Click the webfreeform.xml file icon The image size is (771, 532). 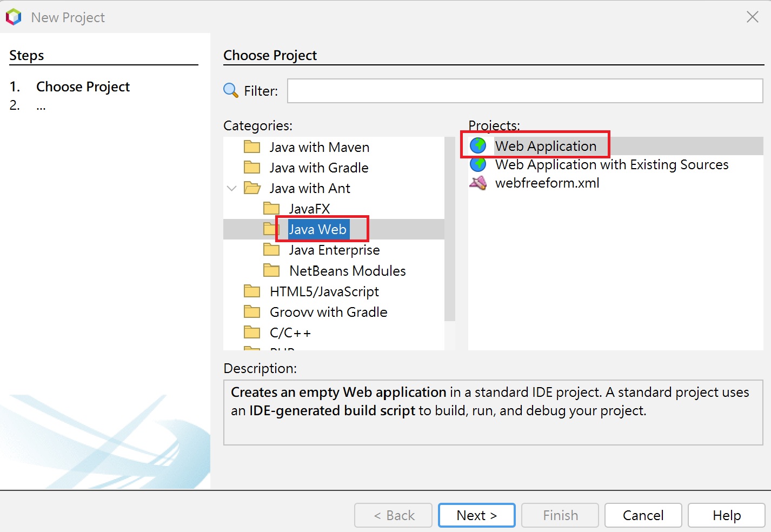[478, 183]
